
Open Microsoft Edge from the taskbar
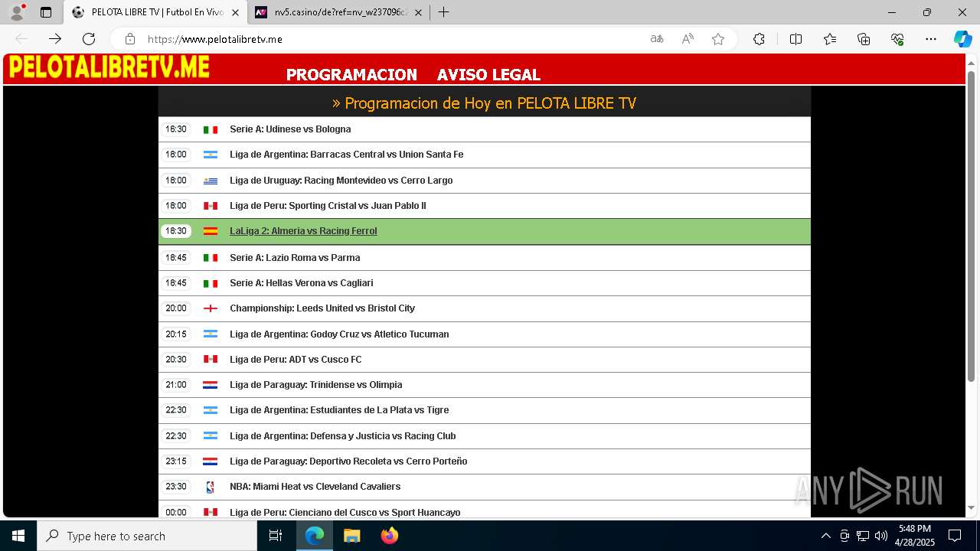[315, 536]
